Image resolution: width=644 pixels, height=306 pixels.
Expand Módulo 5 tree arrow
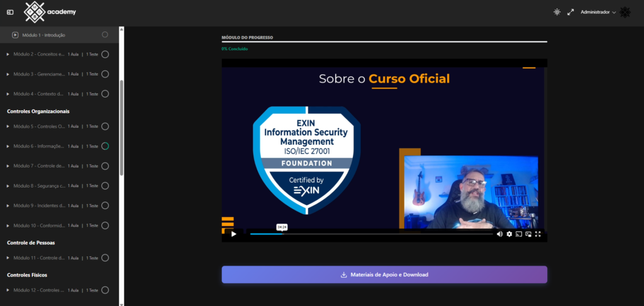click(8, 127)
